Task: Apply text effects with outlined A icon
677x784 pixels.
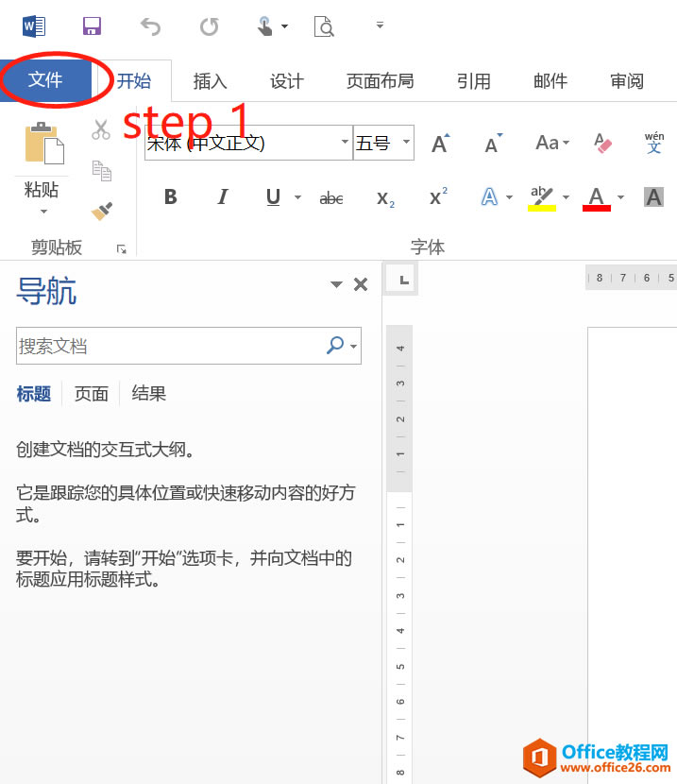Action: tap(490, 197)
